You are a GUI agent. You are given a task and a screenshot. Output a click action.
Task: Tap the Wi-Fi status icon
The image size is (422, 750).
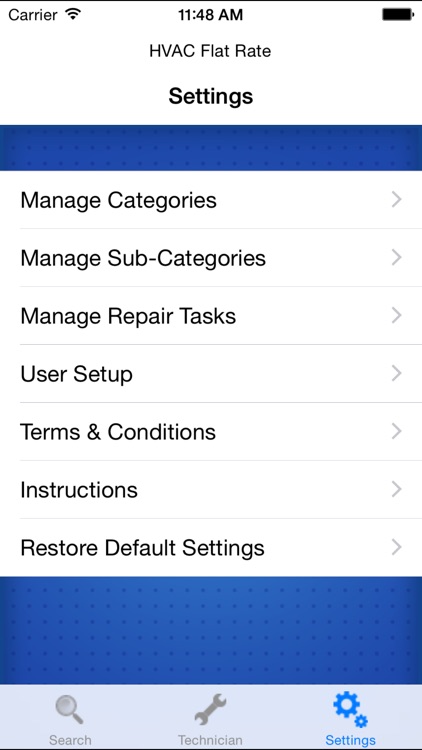point(73,14)
